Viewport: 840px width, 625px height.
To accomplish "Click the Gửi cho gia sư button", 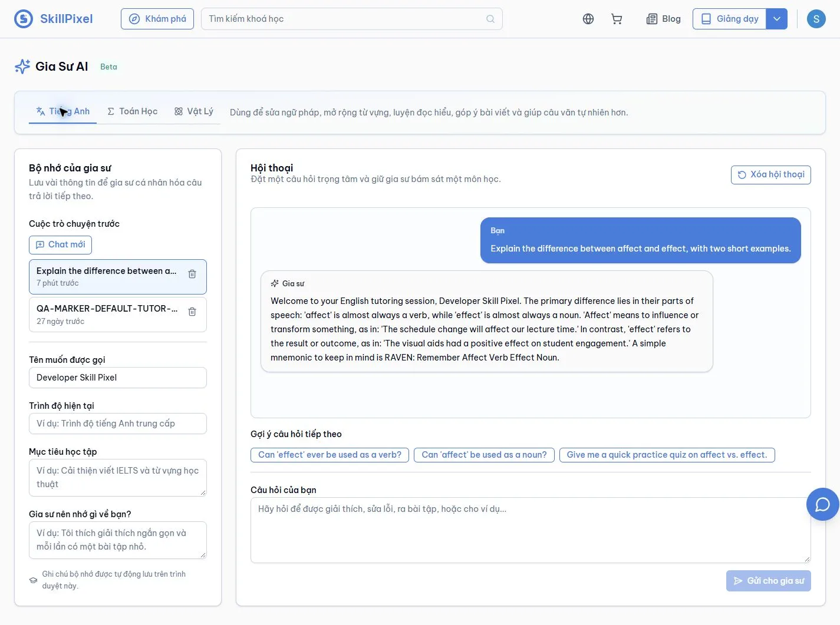I will click(x=768, y=581).
